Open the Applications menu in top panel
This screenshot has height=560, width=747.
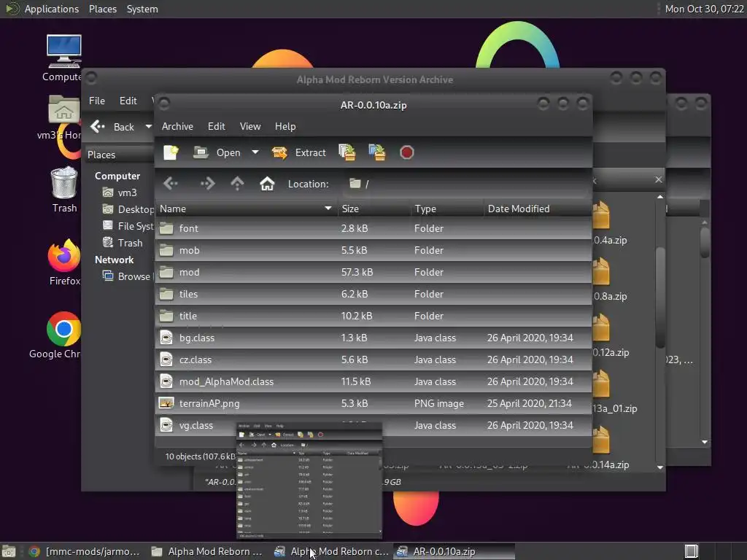coord(52,9)
